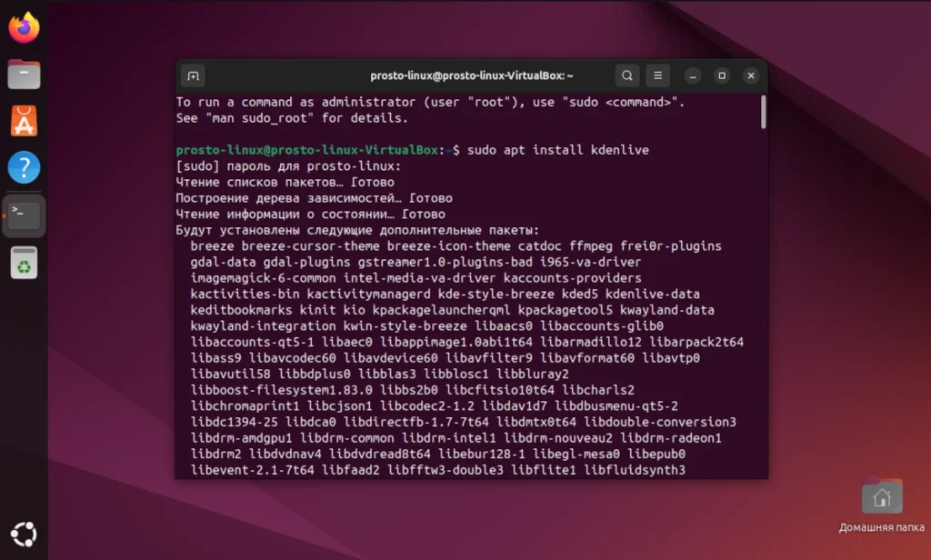The height and width of the screenshot is (560, 931).
Task: Click the package name 'i965-va-driver'
Action: [591, 263]
